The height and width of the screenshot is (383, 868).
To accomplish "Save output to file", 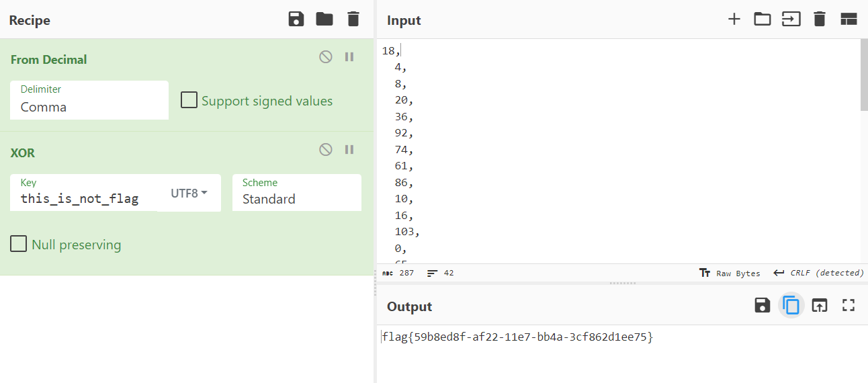I will pos(762,306).
